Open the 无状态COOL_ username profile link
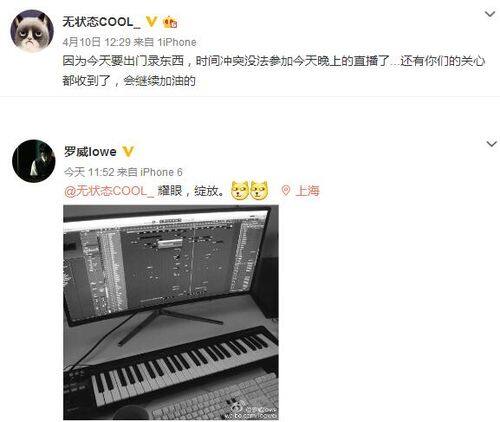 click(x=102, y=22)
